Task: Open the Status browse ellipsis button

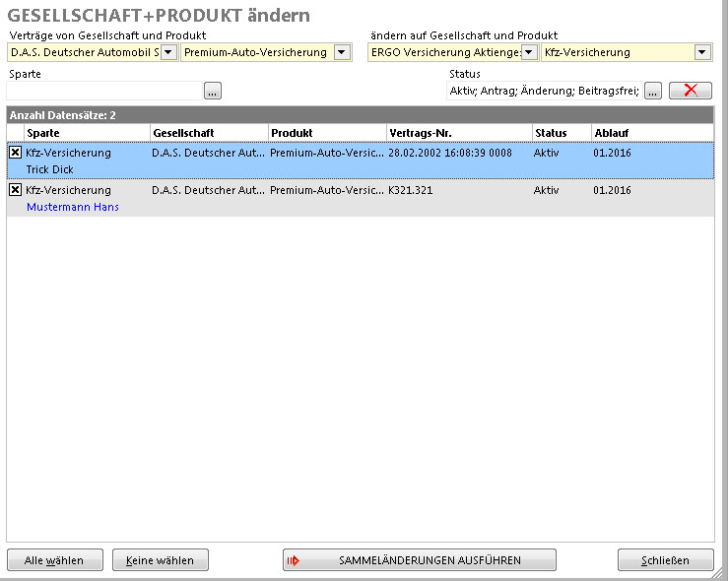Action: point(653,91)
